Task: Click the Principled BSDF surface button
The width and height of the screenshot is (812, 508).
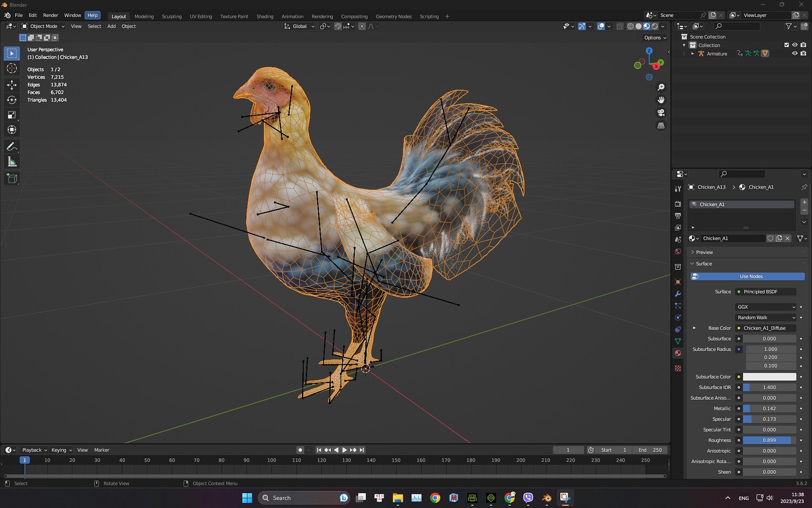Action: pos(765,291)
